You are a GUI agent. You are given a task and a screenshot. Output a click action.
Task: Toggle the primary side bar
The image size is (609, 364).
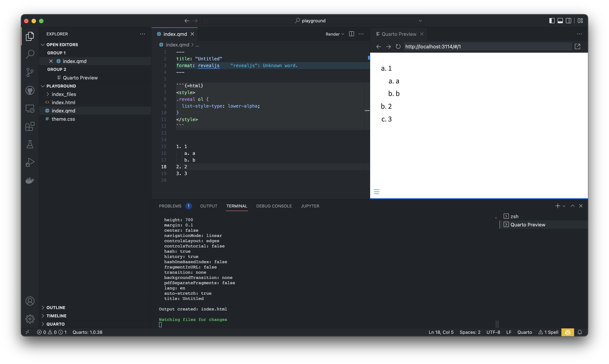pyautogui.click(x=552, y=21)
